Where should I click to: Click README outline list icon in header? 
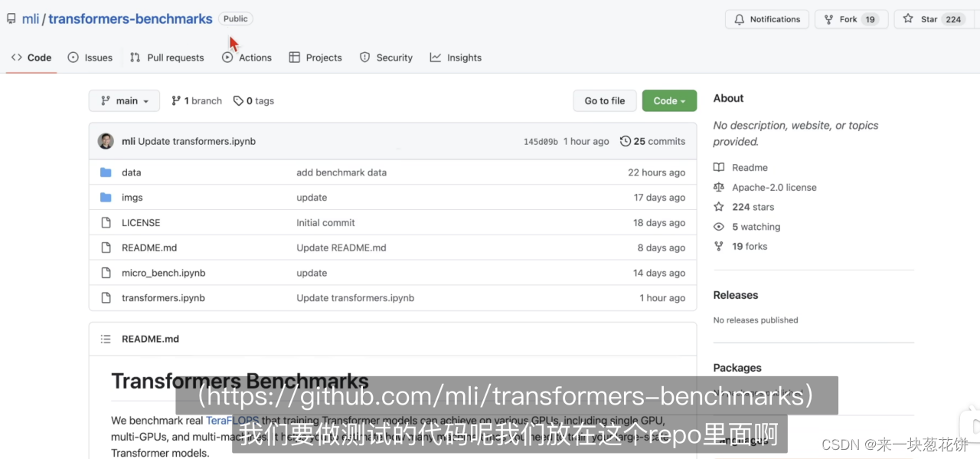coord(106,339)
